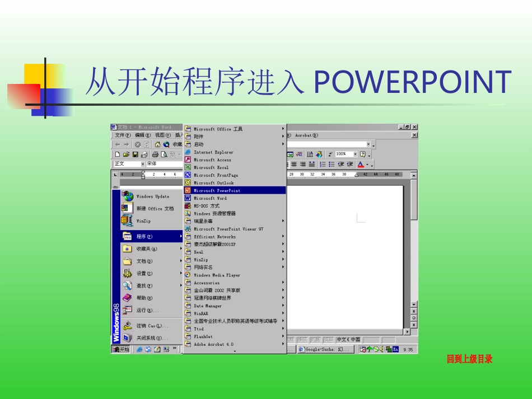Open the Acrobat(B) menu in Word

307,135
